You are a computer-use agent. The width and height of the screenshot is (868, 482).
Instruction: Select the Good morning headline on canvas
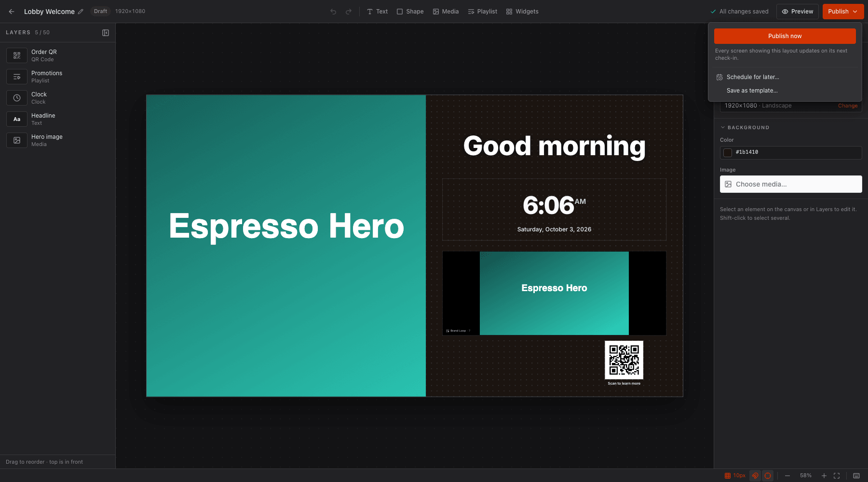pyautogui.click(x=554, y=146)
